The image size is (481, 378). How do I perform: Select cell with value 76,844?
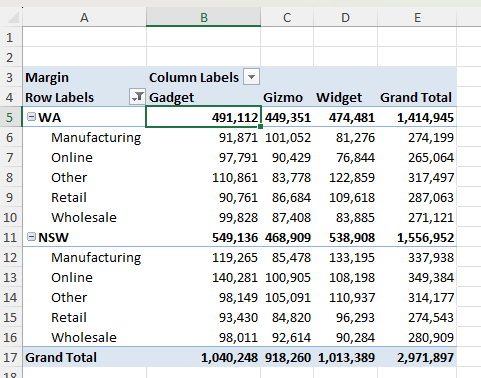point(345,157)
